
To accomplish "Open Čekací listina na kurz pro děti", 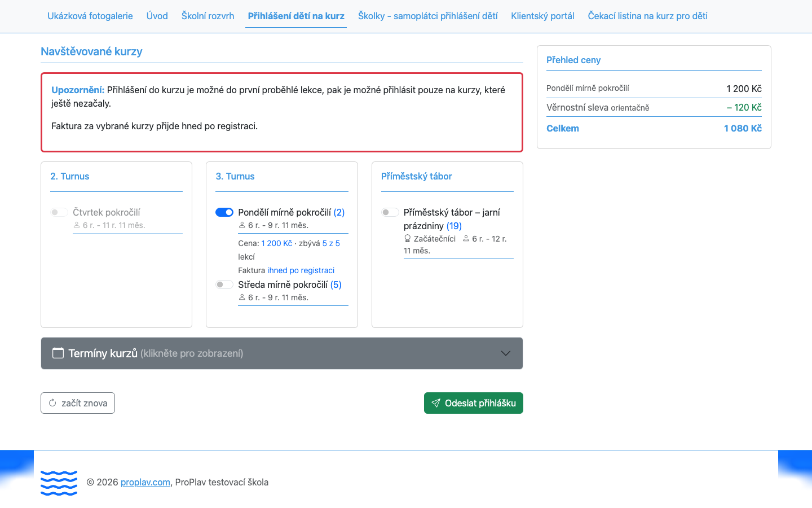I will (x=647, y=16).
